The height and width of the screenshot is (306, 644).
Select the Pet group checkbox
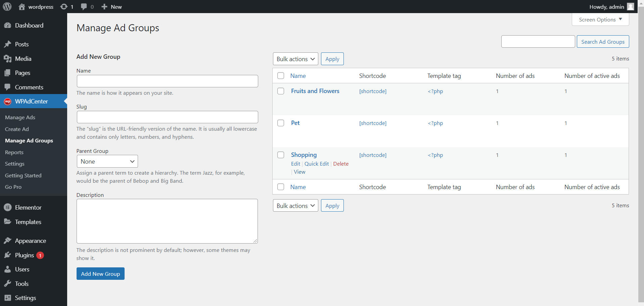click(281, 123)
